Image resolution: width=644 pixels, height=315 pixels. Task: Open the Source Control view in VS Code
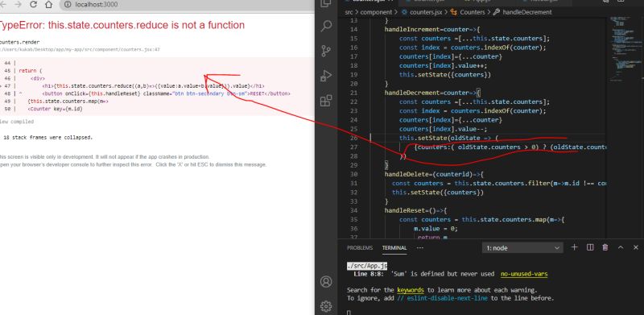(x=326, y=51)
